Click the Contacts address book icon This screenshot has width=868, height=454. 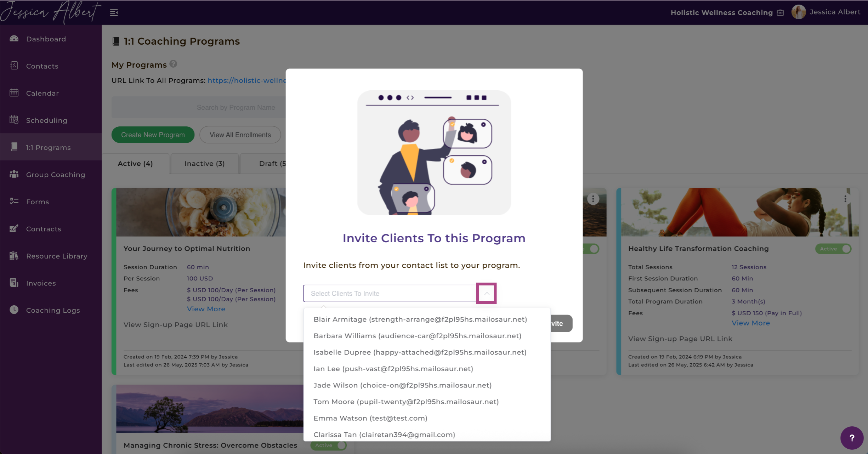pyautogui.click(x=14, y=66)
